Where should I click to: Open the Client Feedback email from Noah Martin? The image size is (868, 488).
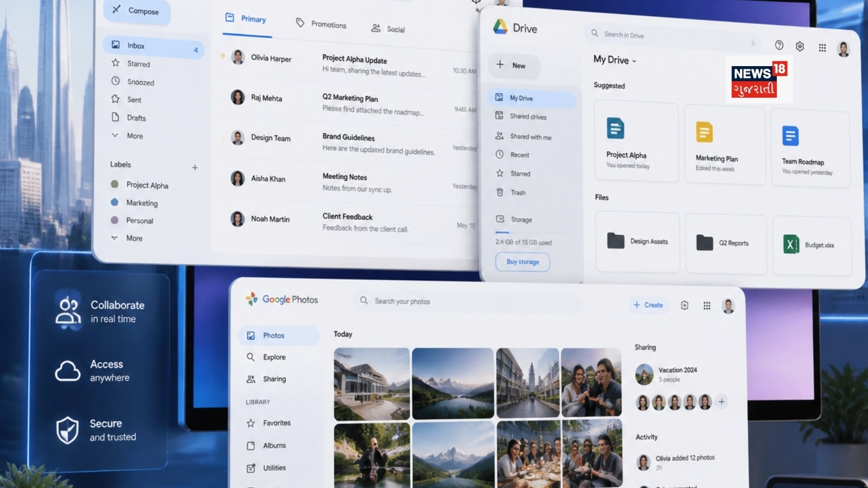pyautogui.click(x=350, y=222)
